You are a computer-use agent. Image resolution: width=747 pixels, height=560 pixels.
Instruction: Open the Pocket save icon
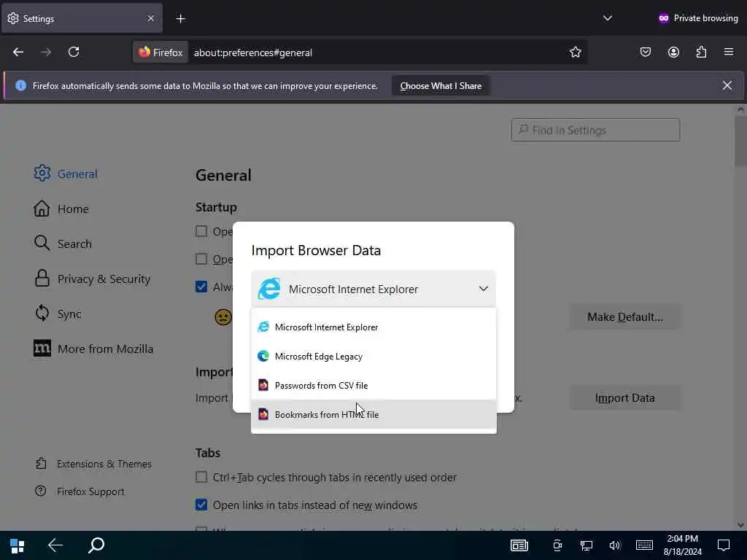click(646, 52)
